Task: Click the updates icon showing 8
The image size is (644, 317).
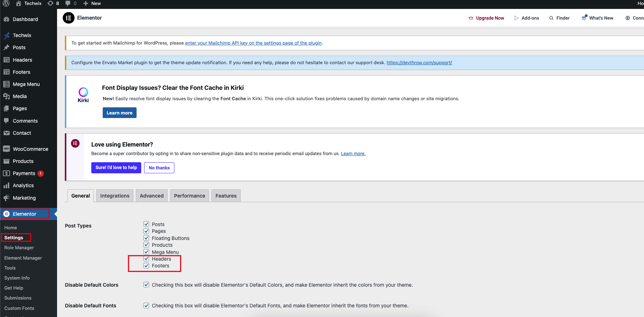Action: coord(51,3)
